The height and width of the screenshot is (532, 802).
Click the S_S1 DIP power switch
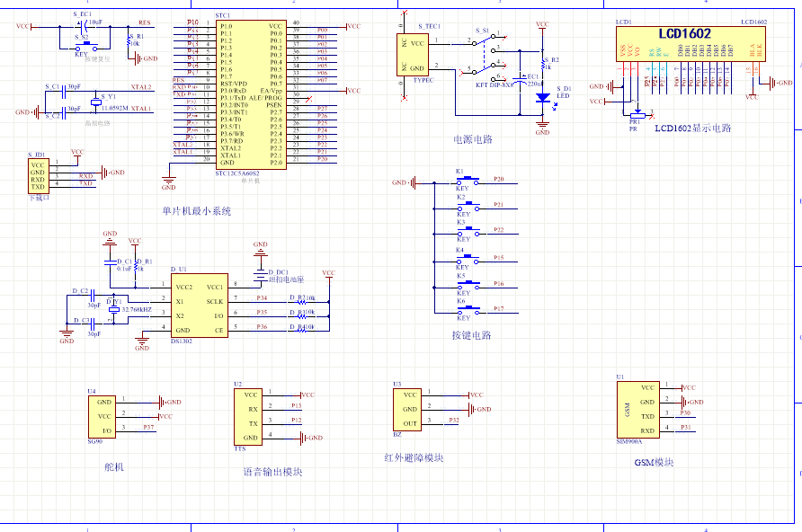click(485, 56)
